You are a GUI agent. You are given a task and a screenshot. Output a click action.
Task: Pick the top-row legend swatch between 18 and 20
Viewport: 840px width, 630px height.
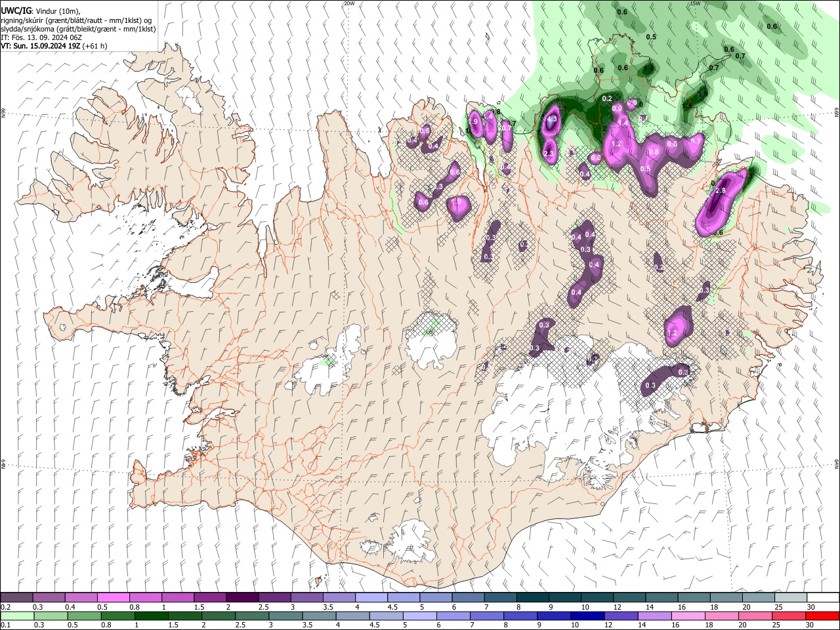point(726,598)
